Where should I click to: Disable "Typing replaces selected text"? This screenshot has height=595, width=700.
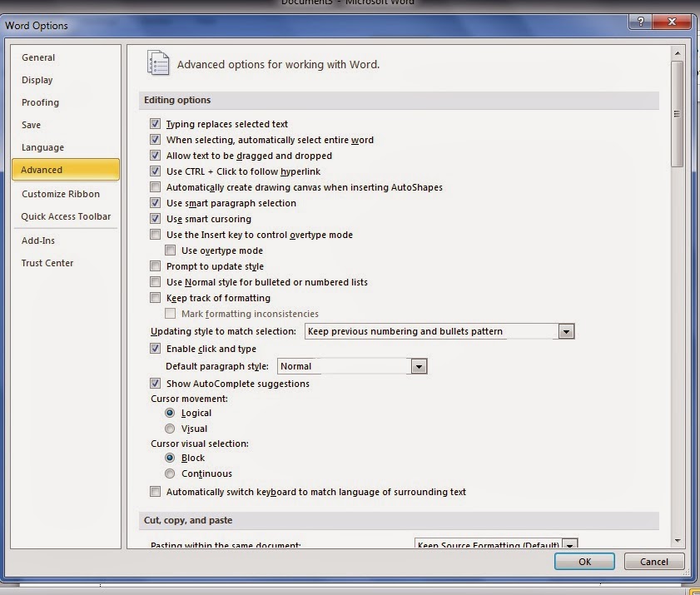pyautogui.click(x=155, y=123)
